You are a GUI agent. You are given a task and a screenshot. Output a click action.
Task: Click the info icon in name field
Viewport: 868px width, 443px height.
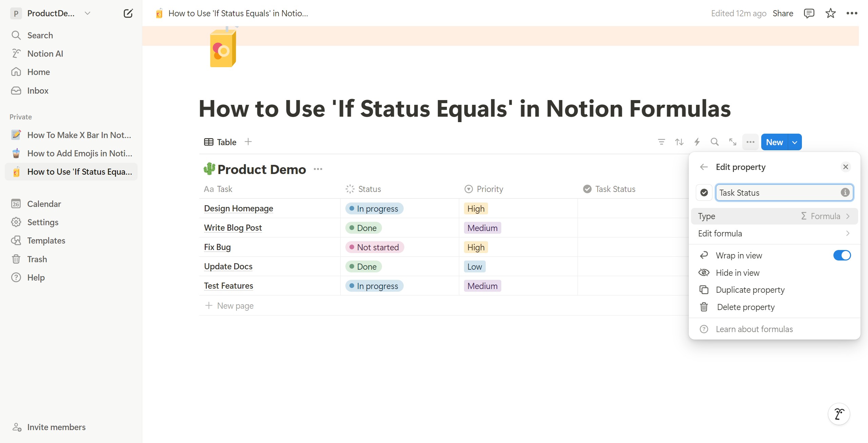(x=845, y=193)
